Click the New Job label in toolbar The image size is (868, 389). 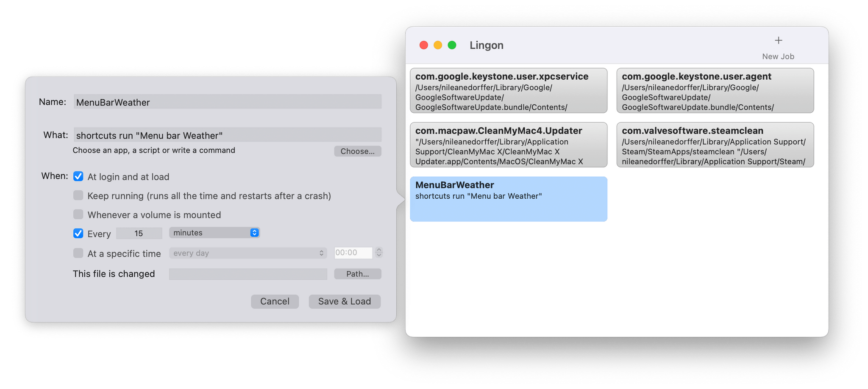pos(778,56)
